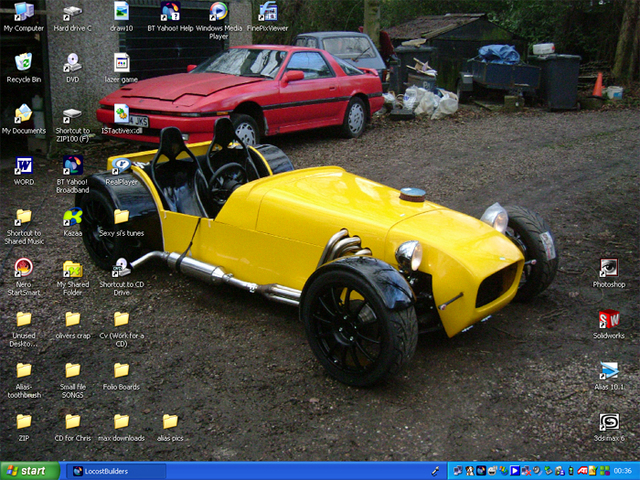This screenshot has width=640, height=480.
Task: Launch the Solidworks shortcut
Action: coord(609,324)
